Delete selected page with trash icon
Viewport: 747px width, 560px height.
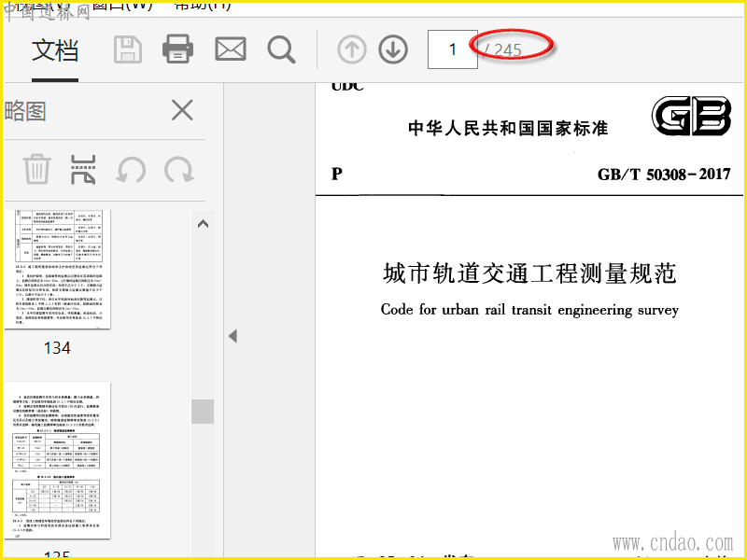click(x=37, y=169)
